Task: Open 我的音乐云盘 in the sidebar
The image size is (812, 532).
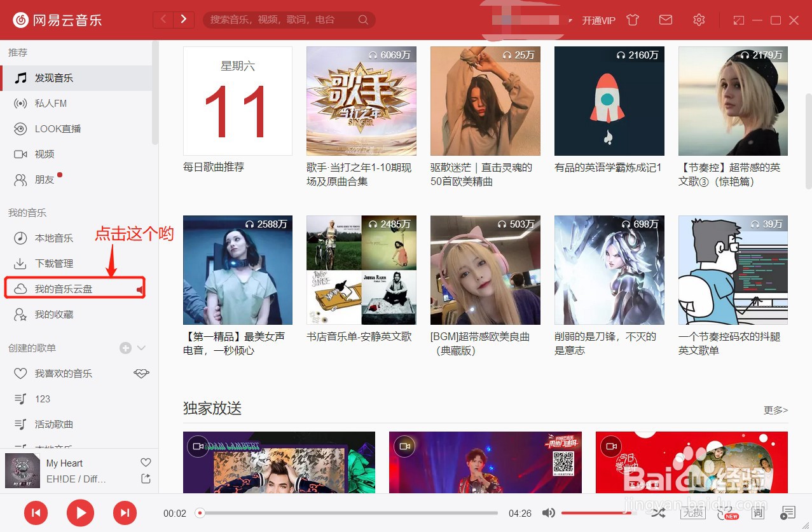Action: (76, 289)
